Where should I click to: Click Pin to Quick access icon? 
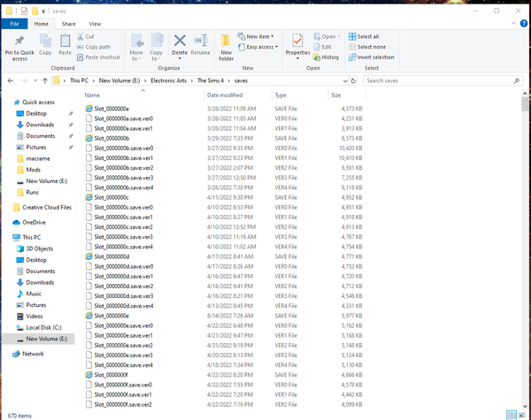click(x=19, y=42)
